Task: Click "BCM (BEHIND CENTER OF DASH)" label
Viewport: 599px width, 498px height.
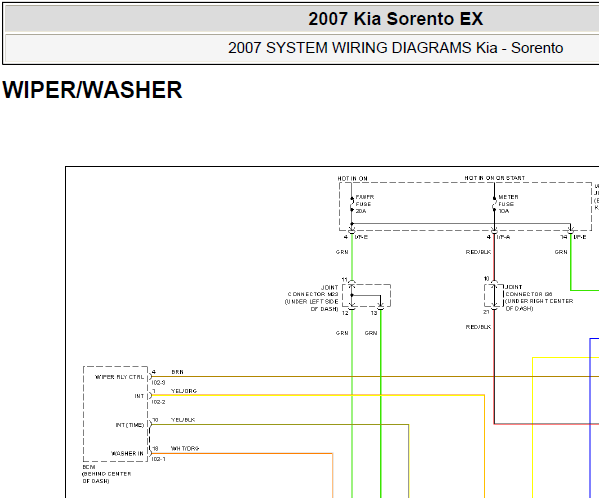Action: (x=107, y=474)
